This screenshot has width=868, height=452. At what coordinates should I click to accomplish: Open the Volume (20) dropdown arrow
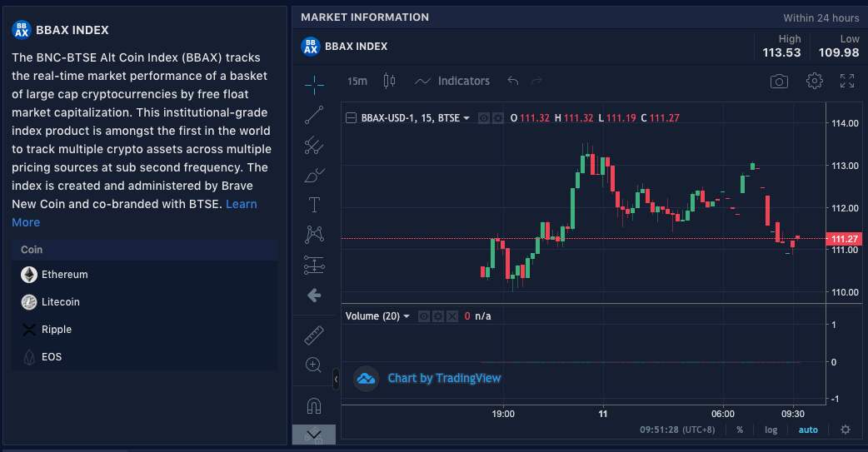[x=407, y=316]
